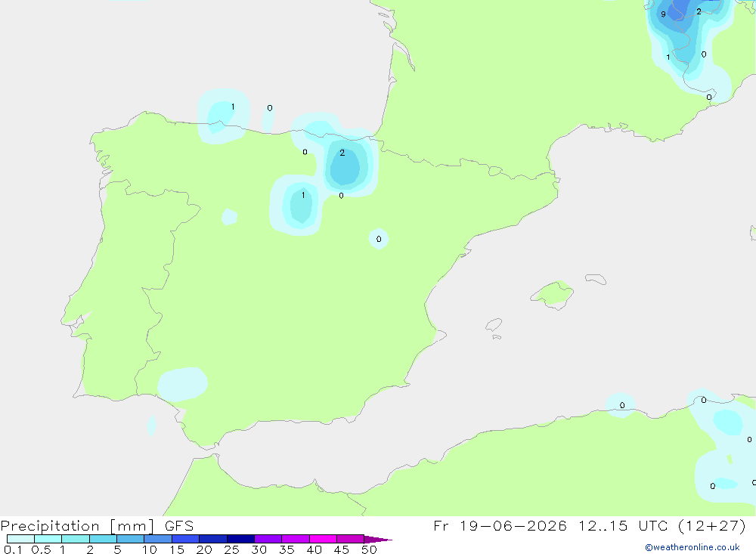
Task: Click the '40' legend scale label
Action: pyautogui.click(x=314, y=549)
